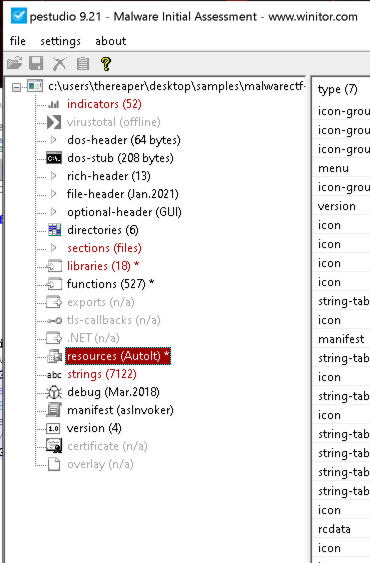Click the type (7) column header

click(x=338, y=89)
